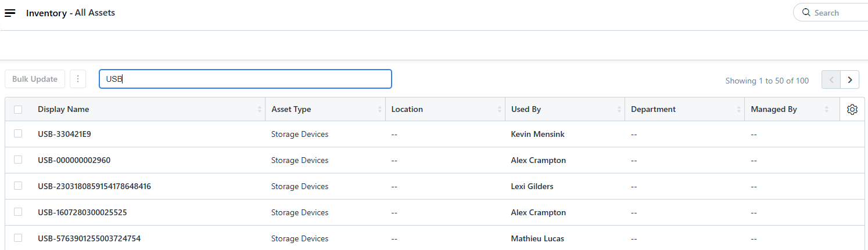Screen dimensions: 868x250
Task: Open asset USB-1607280300025525
Action: [82, 212]
